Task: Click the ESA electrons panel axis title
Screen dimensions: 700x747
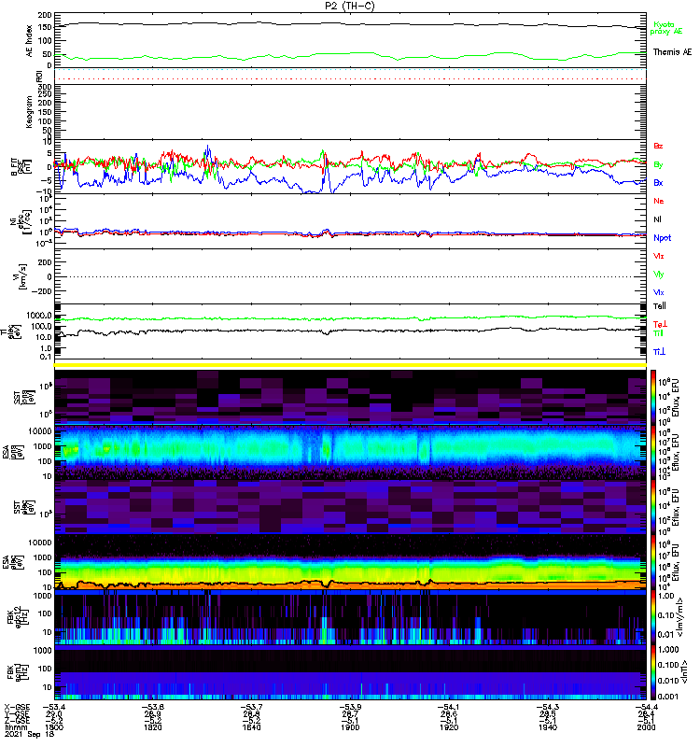Action: click(x=12, y=562)
